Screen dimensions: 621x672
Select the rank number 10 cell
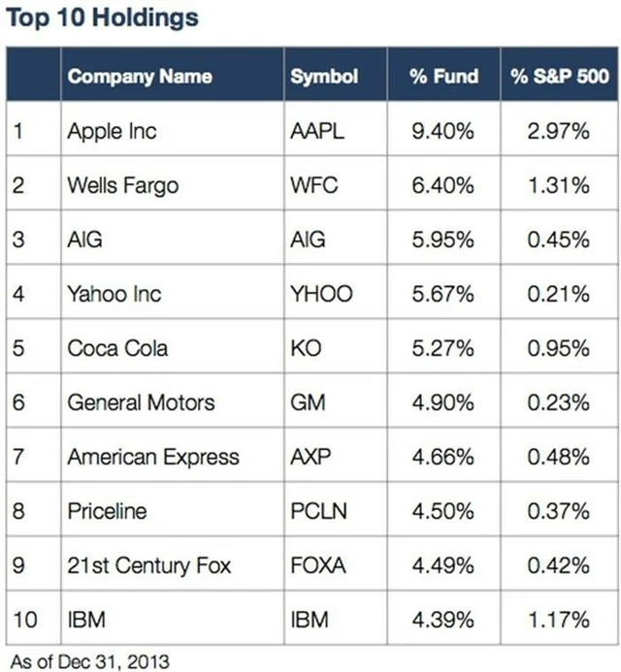(x=26, y=619)
